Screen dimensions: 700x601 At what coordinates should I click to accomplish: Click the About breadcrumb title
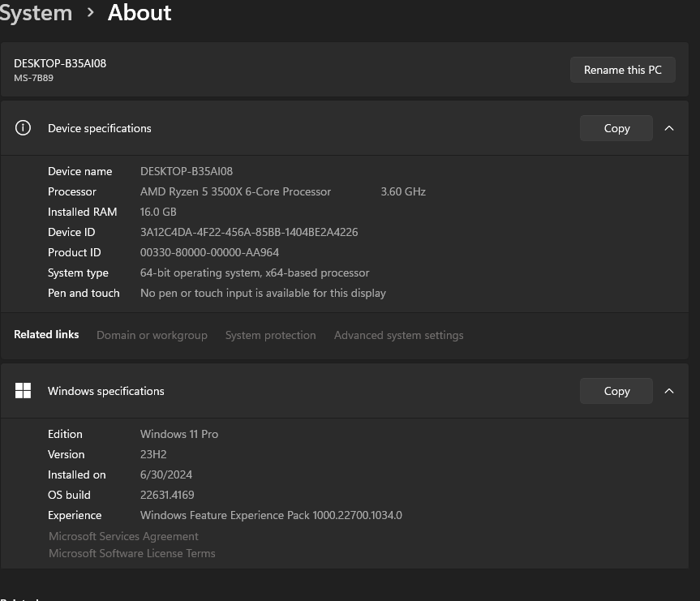click(140, 13)
